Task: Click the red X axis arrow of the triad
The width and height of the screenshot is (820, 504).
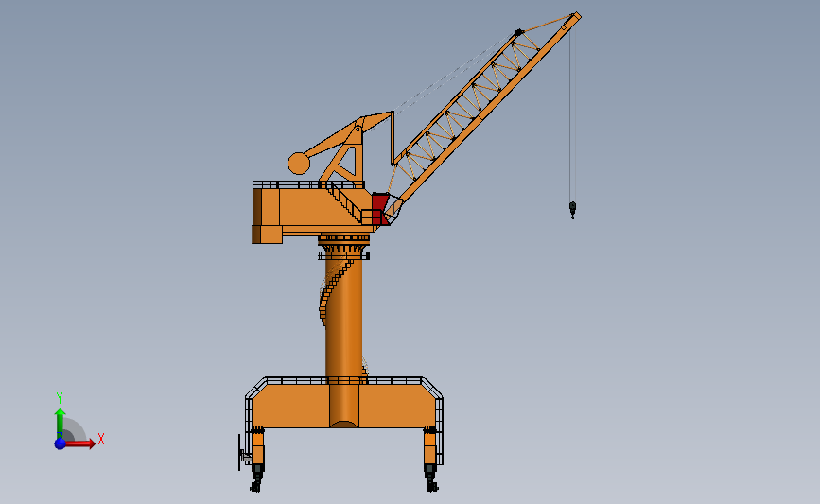Action: pos(79,443)
